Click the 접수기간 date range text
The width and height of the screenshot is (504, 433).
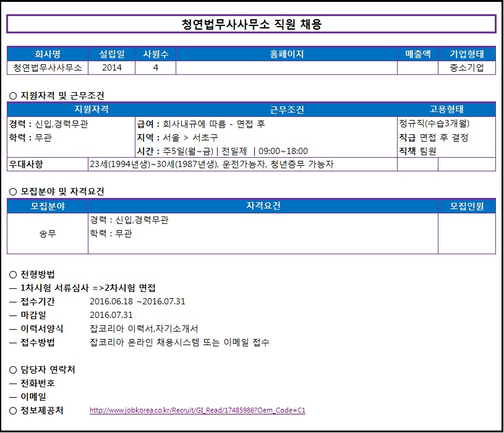137,302
